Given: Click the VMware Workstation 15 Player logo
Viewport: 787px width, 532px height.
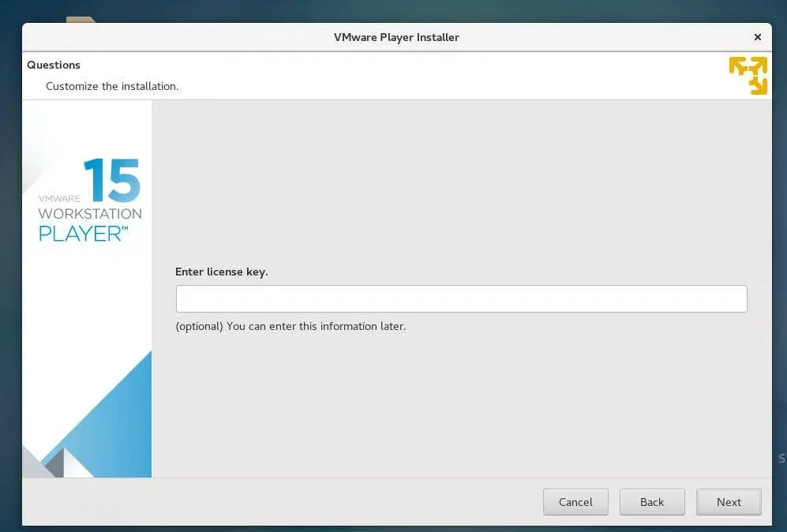Looking at the screenshot, I should (90, 200).
